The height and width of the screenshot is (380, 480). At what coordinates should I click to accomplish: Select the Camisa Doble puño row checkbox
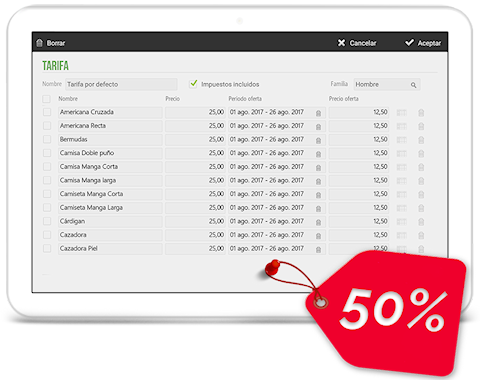pyautogui.click(x=47, y=153)
